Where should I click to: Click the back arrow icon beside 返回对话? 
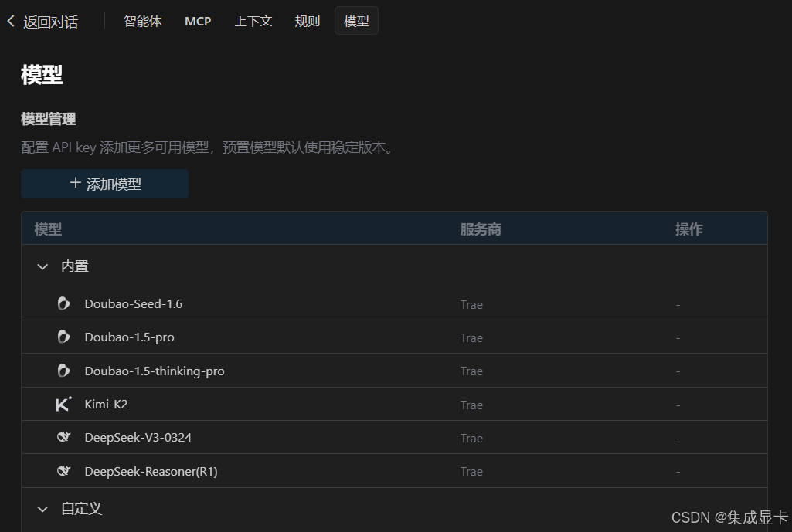click(x=11, y=21)
